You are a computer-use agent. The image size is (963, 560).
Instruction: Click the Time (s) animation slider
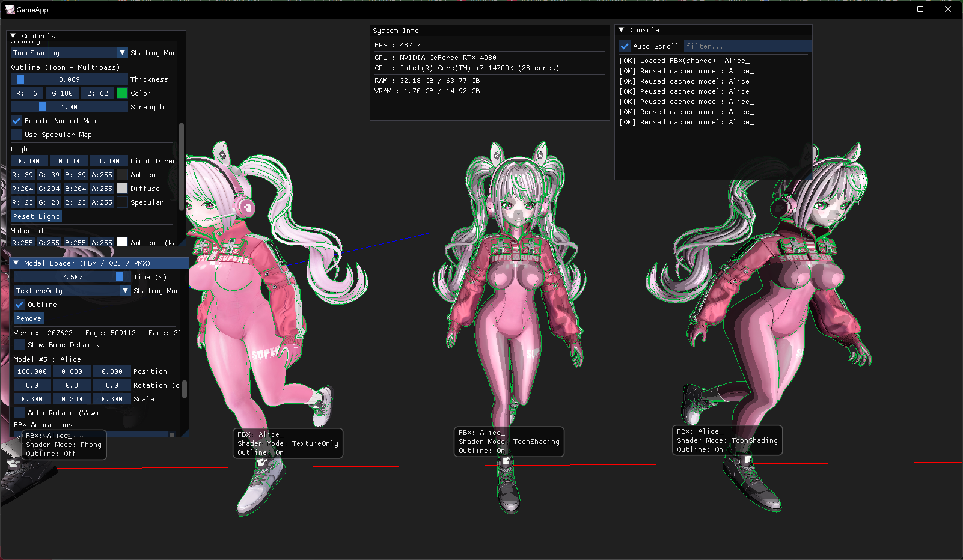pyautogui.click(x=72, y=277)
